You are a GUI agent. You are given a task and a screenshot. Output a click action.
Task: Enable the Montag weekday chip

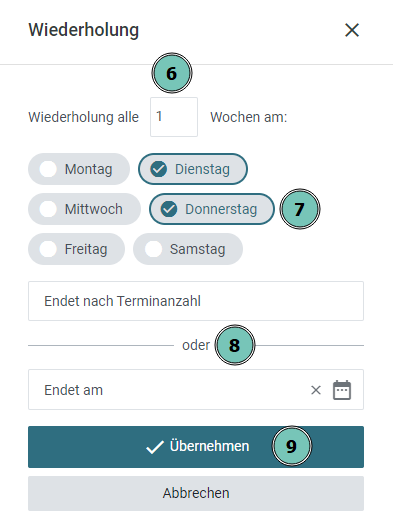click(79, 169)
